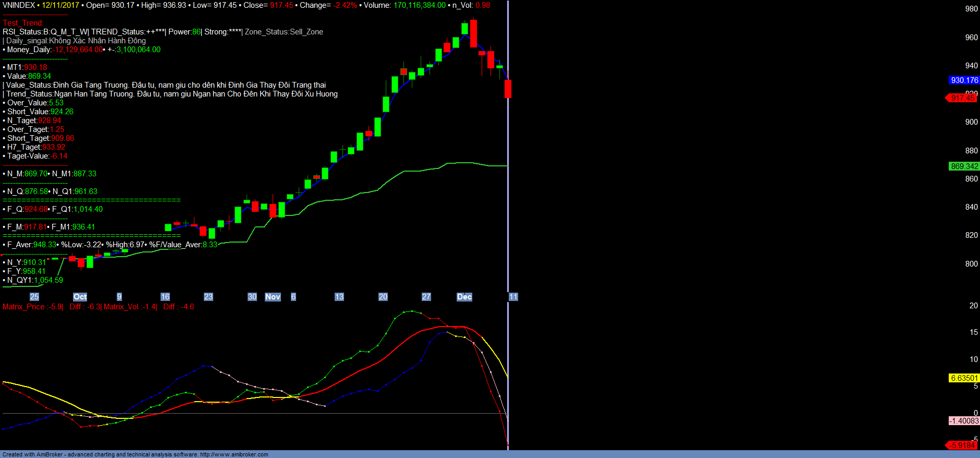The height and width of the screenshot is (458, 980).
Task: Click the red 917.45 closing price tag
Action: [962, 98]
